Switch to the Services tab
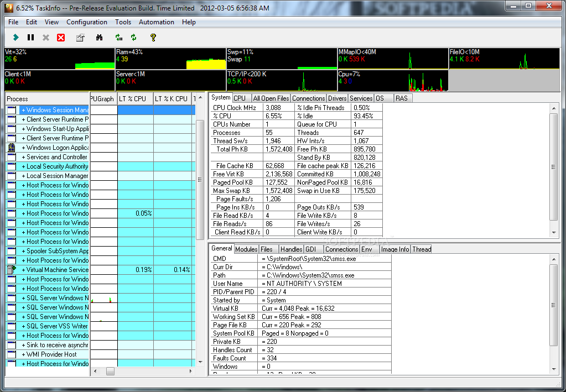The image size is (566, 392). coord(361,98)
